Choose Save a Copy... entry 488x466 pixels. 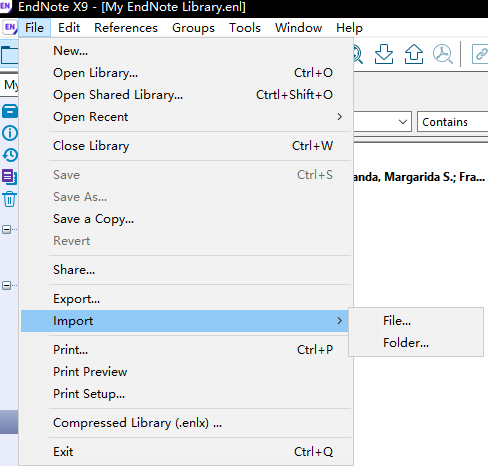pos(185,219)
